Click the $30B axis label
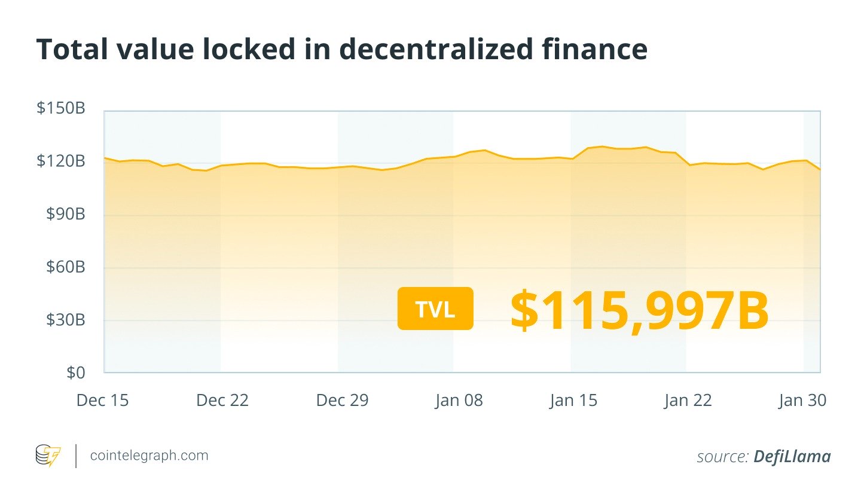 [66, 320]
